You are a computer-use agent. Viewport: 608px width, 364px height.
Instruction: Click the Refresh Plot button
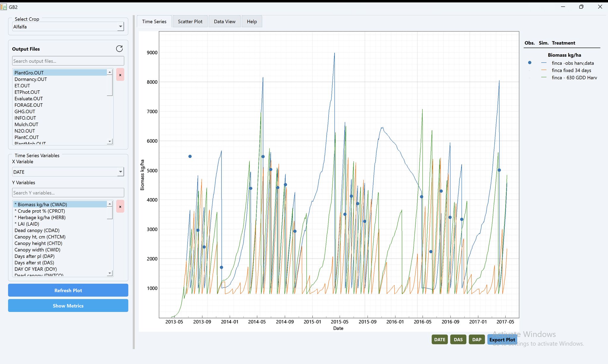(68, 290)
